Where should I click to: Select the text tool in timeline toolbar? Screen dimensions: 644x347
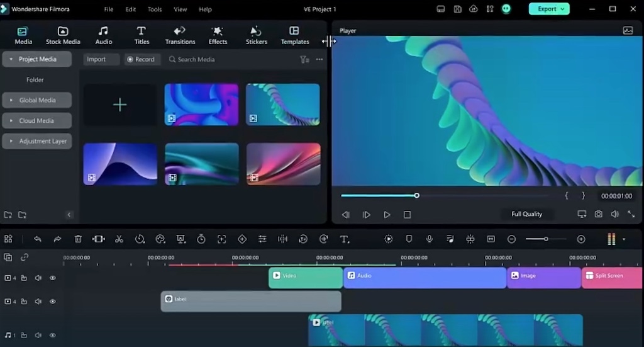(x=345, y=239)
